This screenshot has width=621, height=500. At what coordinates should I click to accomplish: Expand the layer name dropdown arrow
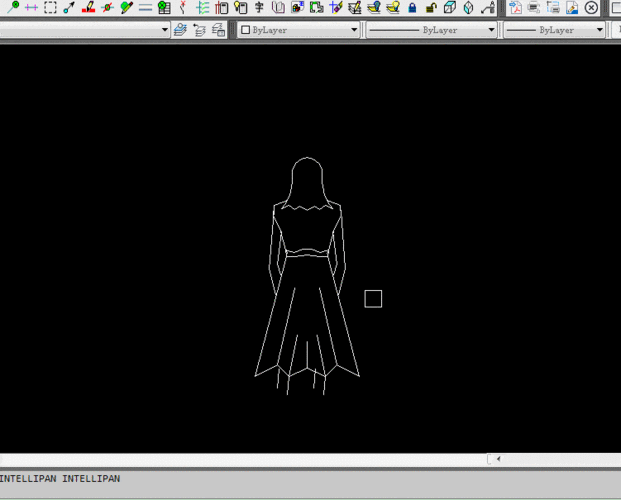click(x=165, y=30)
